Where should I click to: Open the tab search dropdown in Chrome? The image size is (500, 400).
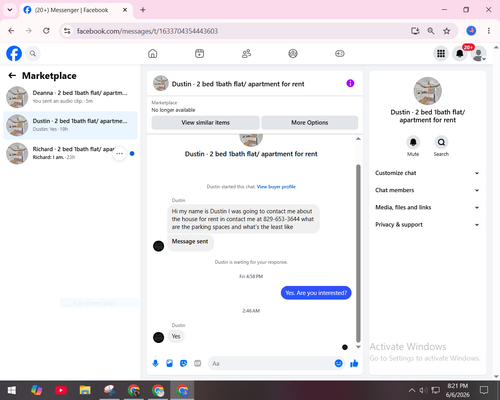[10, 10]
